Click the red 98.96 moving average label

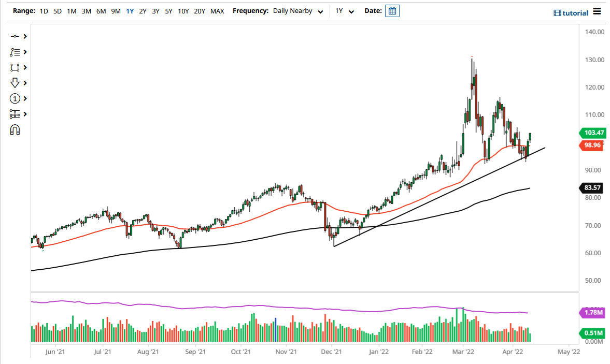click(592, 145)
